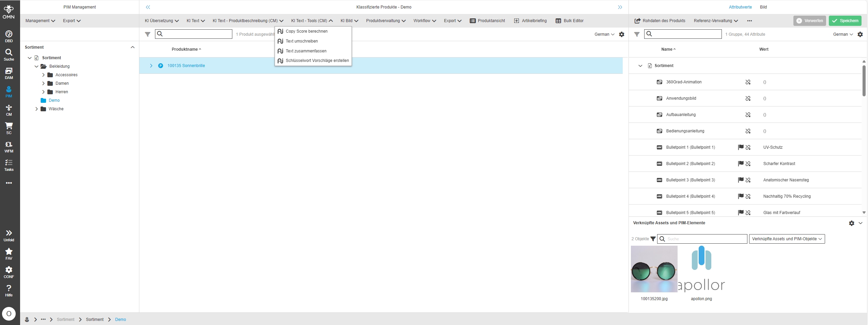Open overflow menu next to Referenz-Verwaltung

[749, 21]
